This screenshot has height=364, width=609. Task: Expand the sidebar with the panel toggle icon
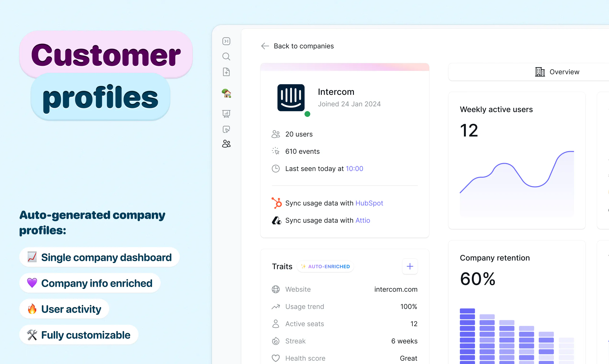[226, 41]
